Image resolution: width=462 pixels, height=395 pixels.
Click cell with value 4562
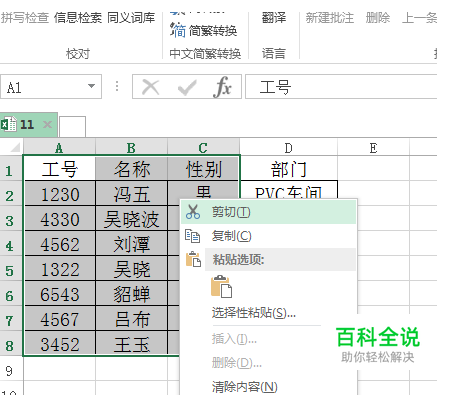[x=60, y=244]
